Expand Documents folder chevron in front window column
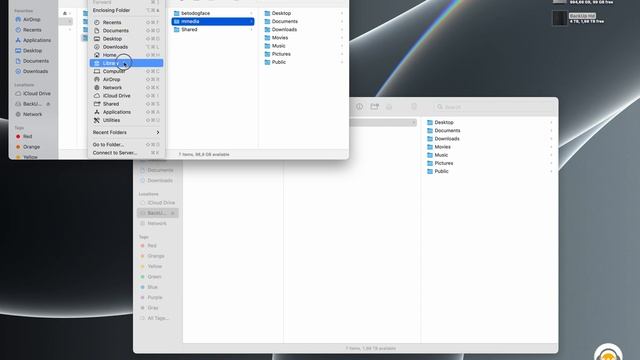 point(342,22)
